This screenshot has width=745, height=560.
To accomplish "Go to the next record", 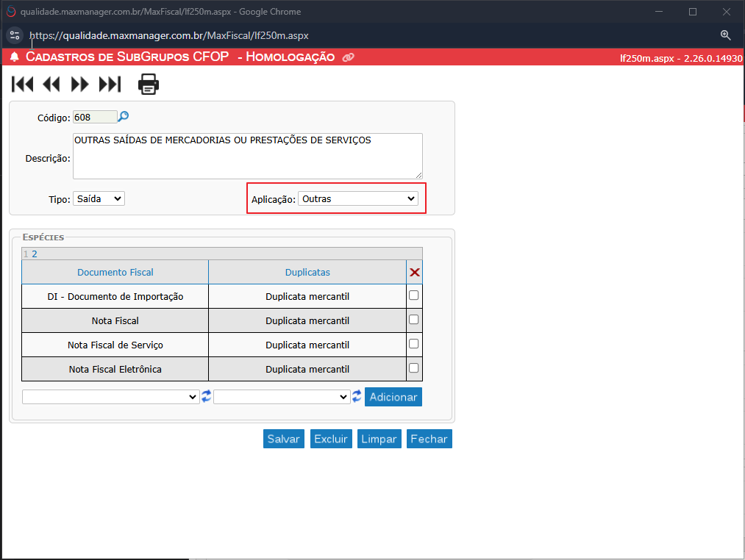I will click(79, 85).
